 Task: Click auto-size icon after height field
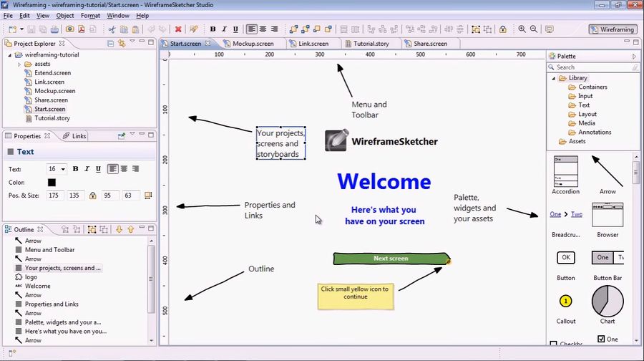click(148, 196)
